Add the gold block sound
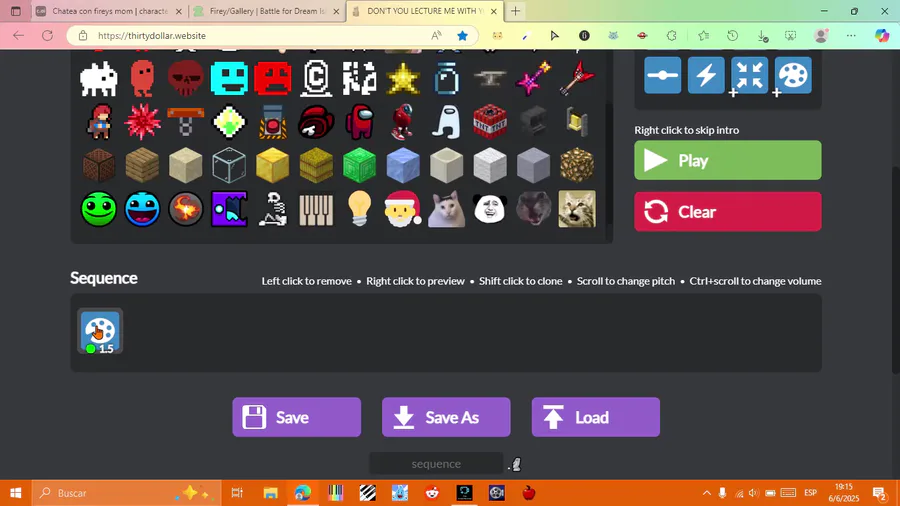The width and height of the screenshot is (900, 506). point(273,165)
